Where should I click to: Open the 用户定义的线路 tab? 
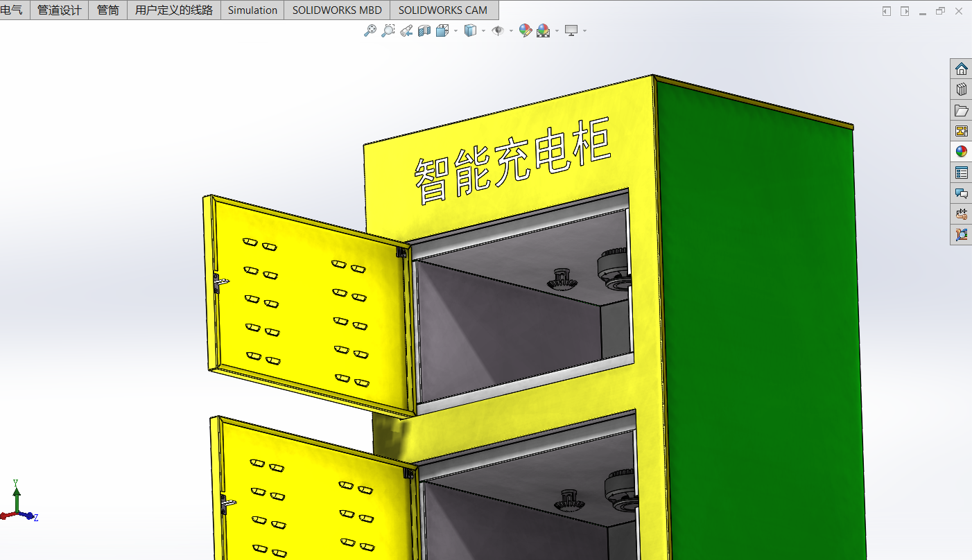coord(174,10)
